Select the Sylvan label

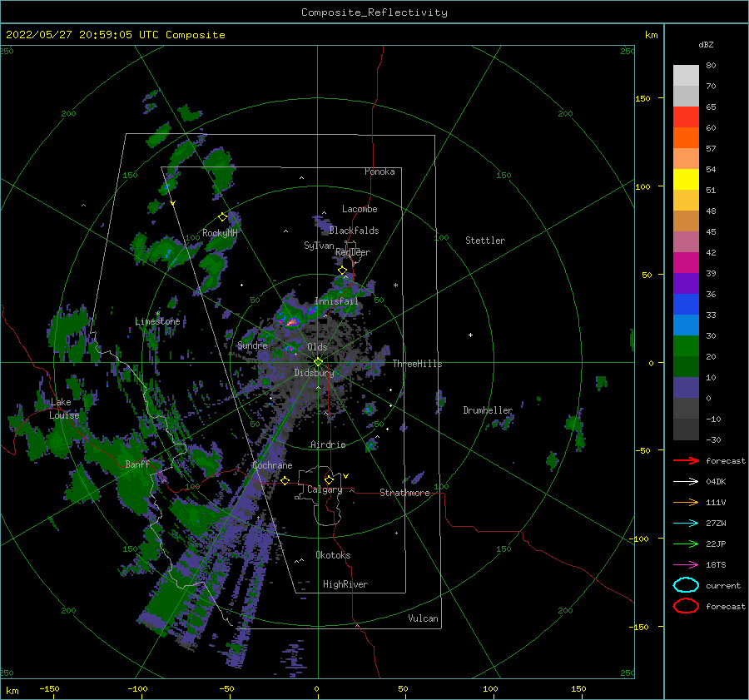coord(319,246)
